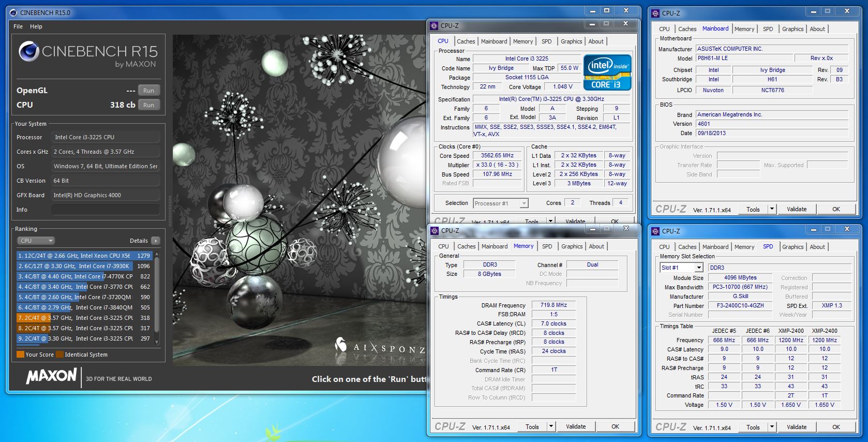Image resolution: width=868 pixels, height=442 pixels.
Task: Open Memory tab in CPU-Z window showing Mainboard
Action: click(x=744, y=29)
